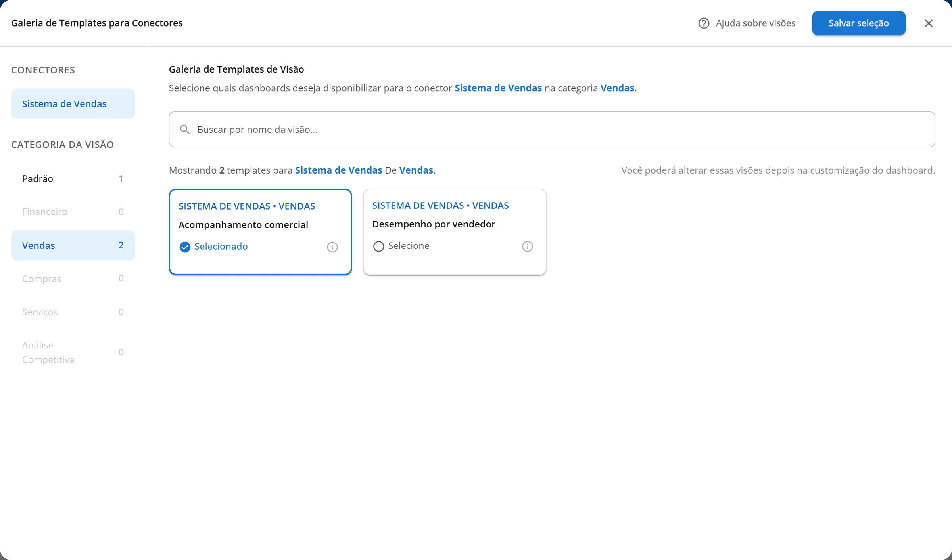Click Vendas link in the description sentence
Screen dimensions: 952x560
617,88
